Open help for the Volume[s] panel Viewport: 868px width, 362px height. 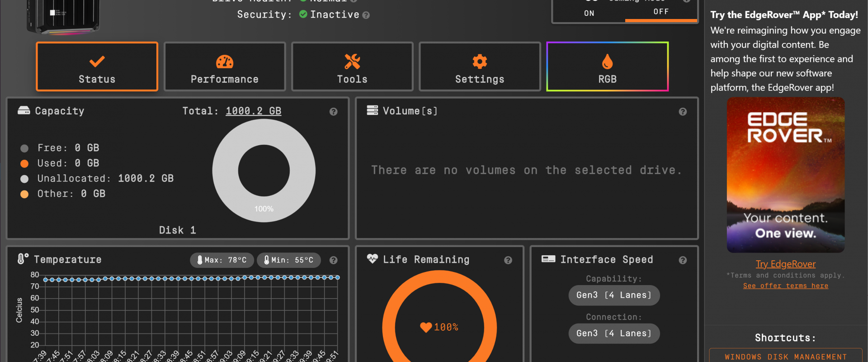tap(683, 111)
